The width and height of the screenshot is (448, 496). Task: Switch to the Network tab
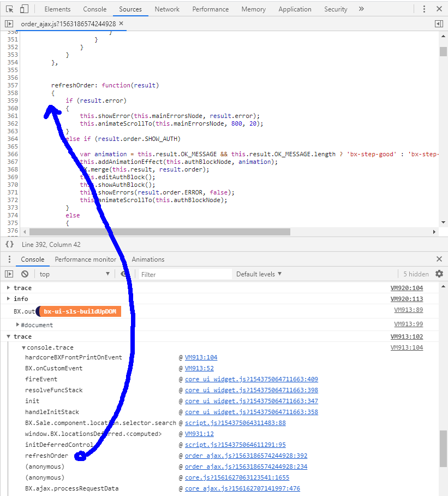pyautogui.click(x=167, y=9)
